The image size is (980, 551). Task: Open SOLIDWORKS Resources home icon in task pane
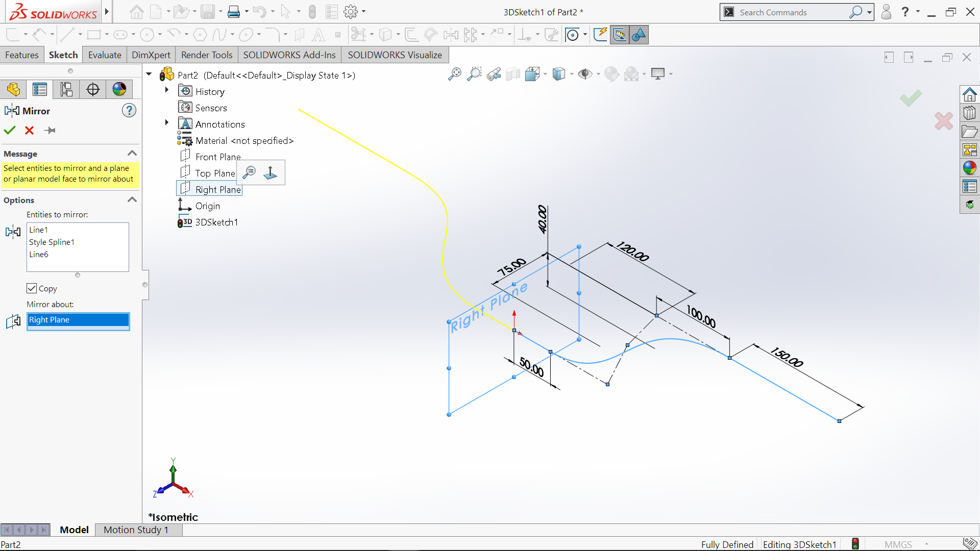(969, 95)
